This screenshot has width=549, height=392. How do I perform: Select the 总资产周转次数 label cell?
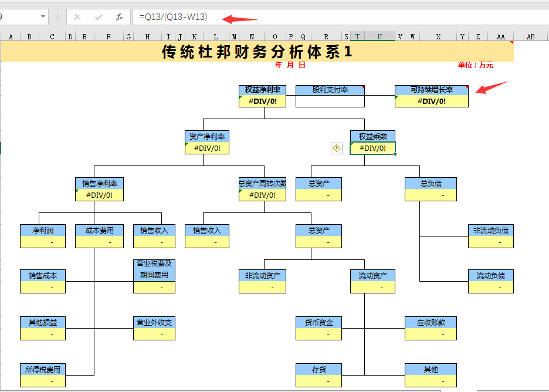(263, 184)
